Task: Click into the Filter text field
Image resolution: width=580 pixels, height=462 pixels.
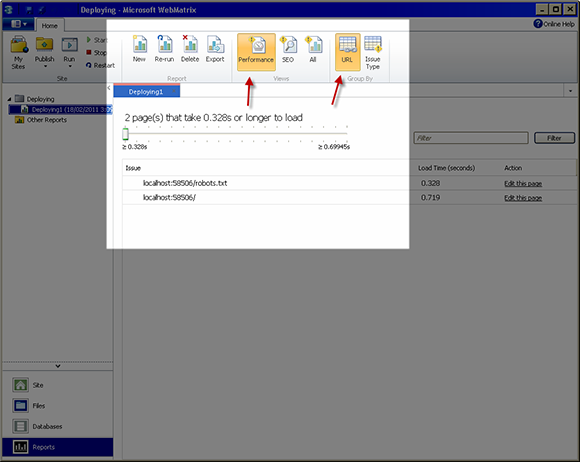Action: click(471, 138)
